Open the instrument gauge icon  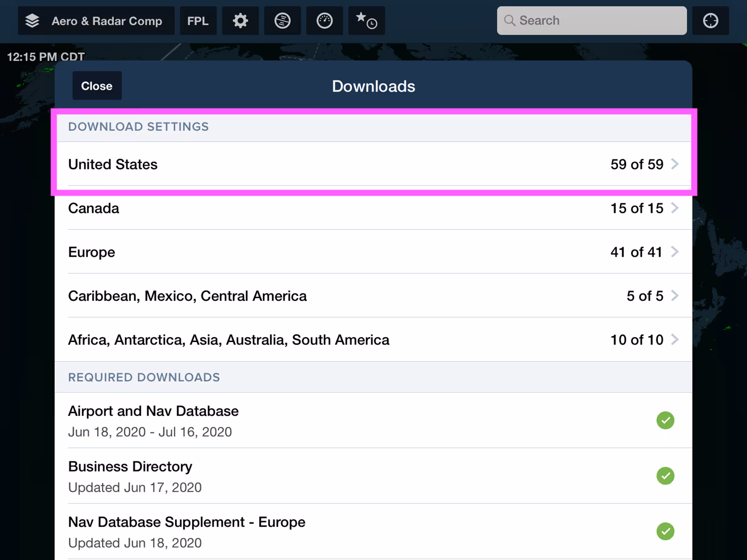[x=324, y=21]
